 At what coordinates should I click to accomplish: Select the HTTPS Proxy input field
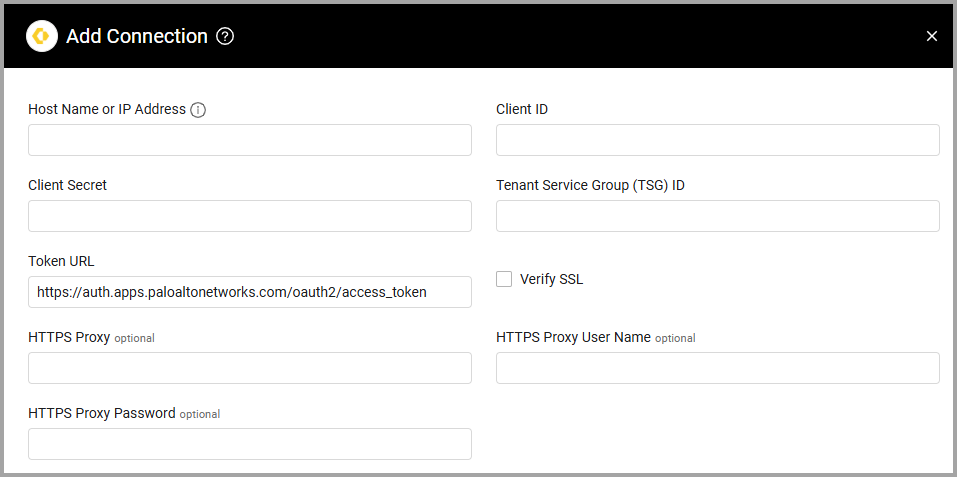[250, 368]
